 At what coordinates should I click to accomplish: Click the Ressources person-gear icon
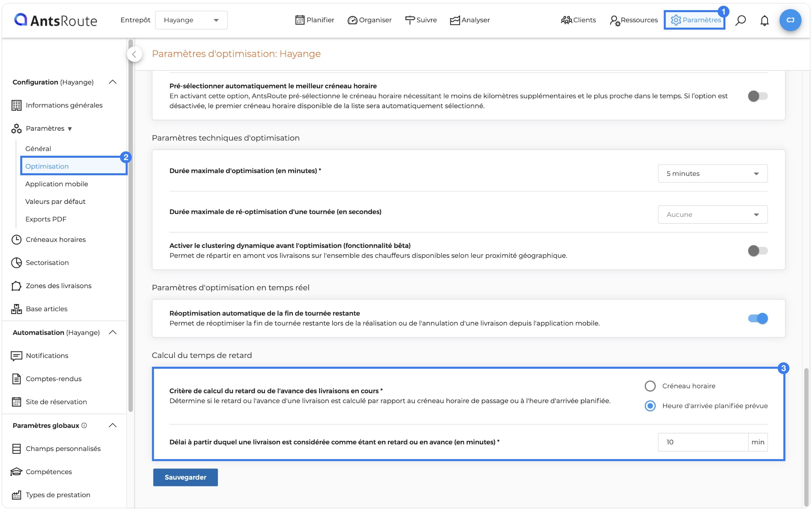click(x=615, y=21)
